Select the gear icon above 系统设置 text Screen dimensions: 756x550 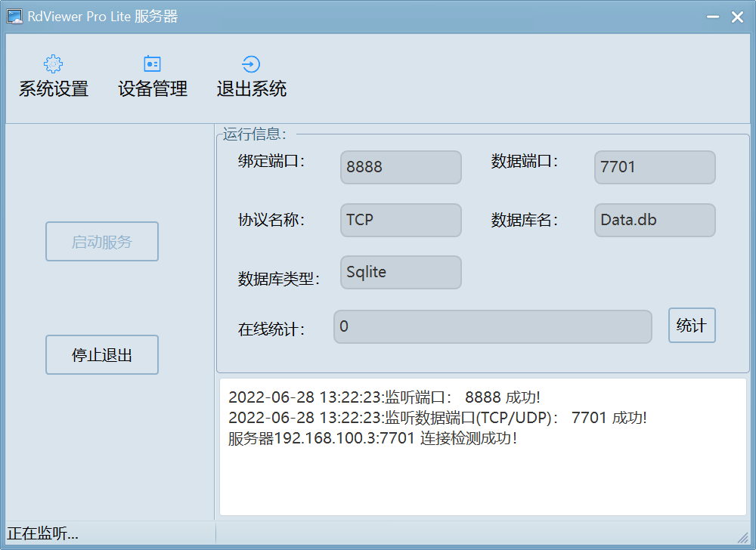pyautogui.click(x=52, y=64)
